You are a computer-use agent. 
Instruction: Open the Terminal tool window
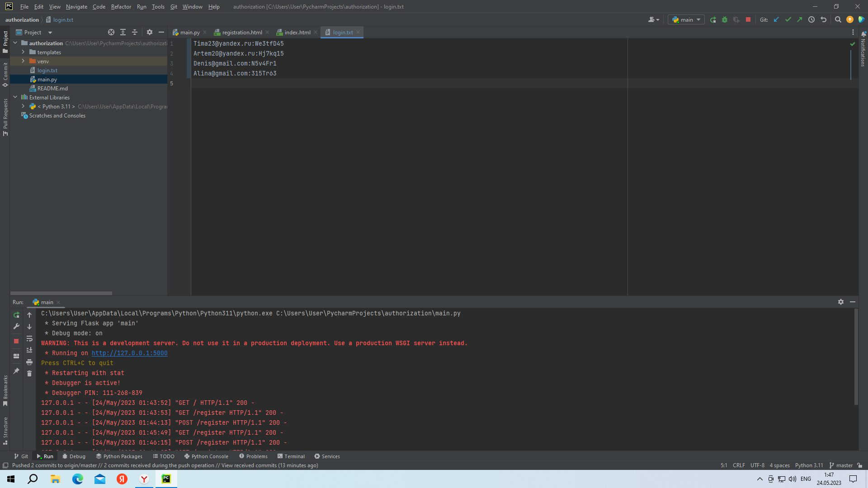point(291,456)
